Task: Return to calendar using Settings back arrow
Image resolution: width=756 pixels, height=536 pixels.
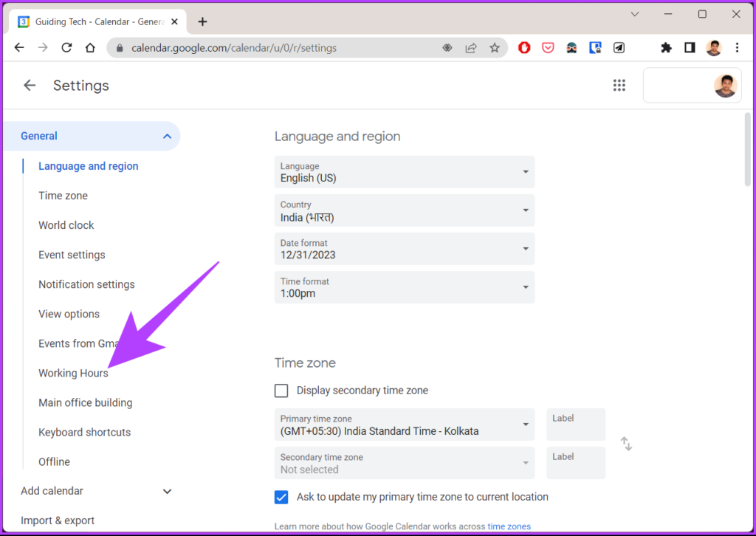Action: (x=30, y=86)
